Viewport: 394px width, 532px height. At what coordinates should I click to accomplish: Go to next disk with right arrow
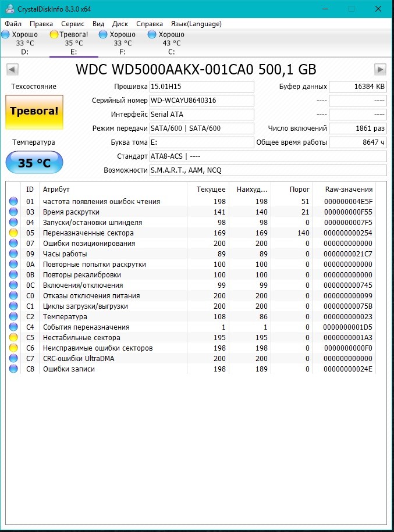tap(380, 70)
